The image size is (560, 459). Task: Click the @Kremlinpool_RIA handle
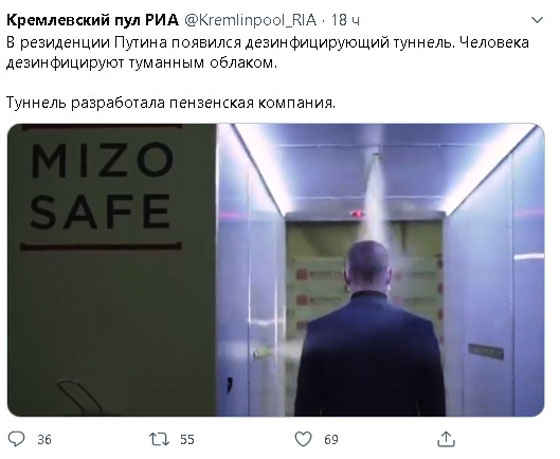tap(250, 20)
